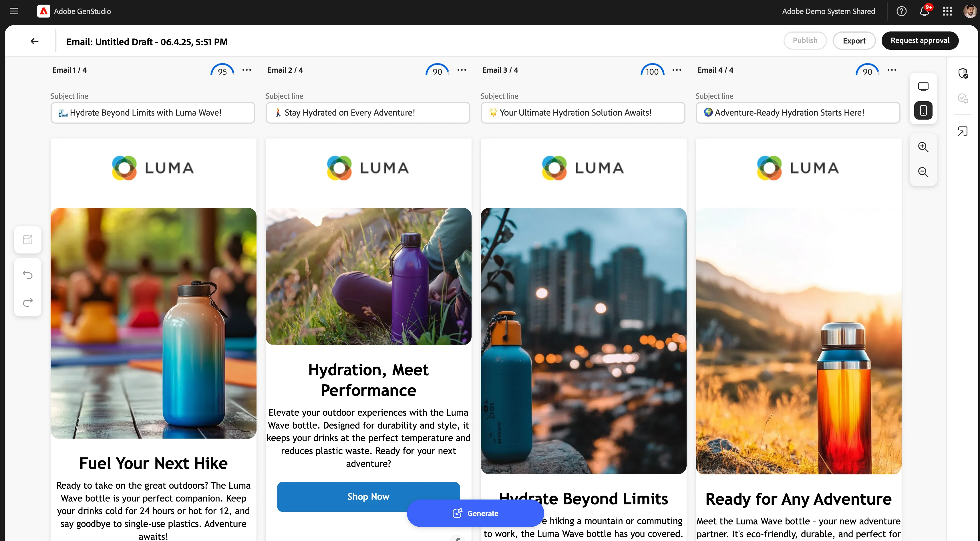
Task: Open the notifications bell
Action: coord(925,11)
